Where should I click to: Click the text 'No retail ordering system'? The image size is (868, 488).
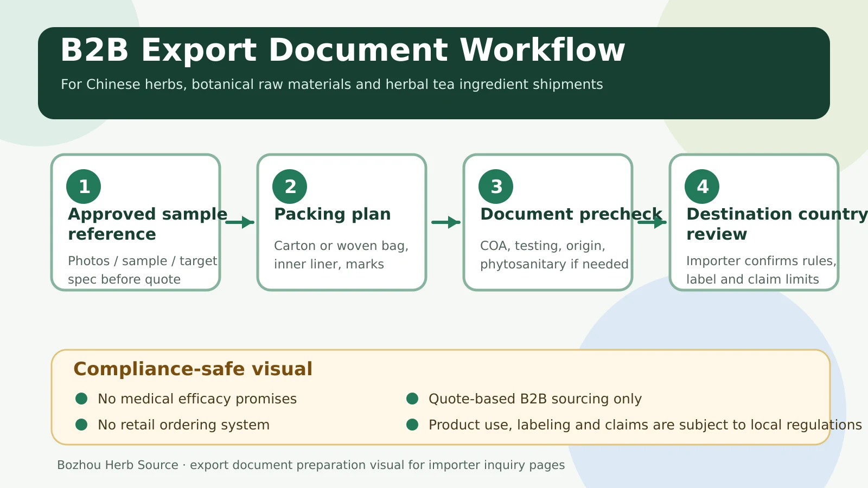pos(184,425)
